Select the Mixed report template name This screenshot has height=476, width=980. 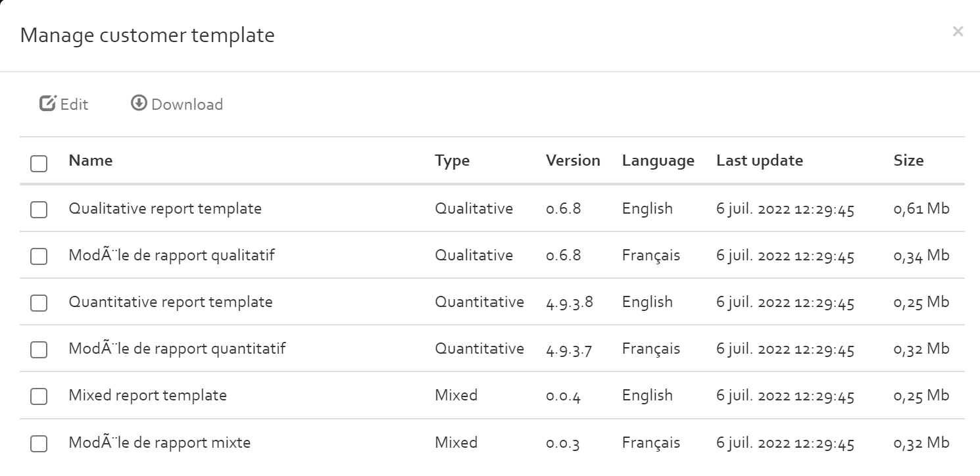[148, 395]
